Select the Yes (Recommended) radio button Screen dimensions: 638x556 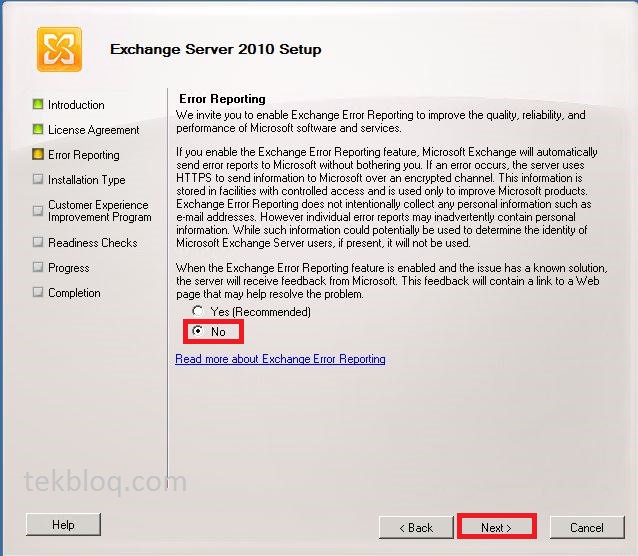198,311
